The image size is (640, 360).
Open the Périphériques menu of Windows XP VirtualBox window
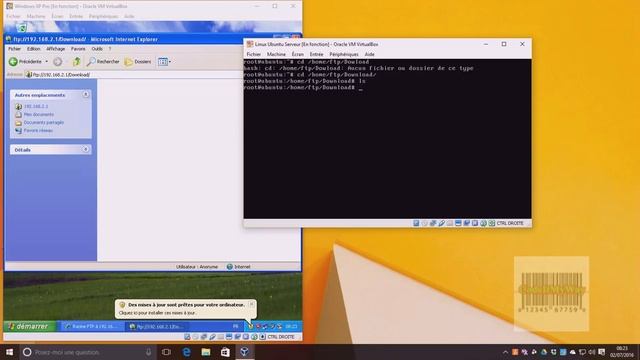pos(103,16)
